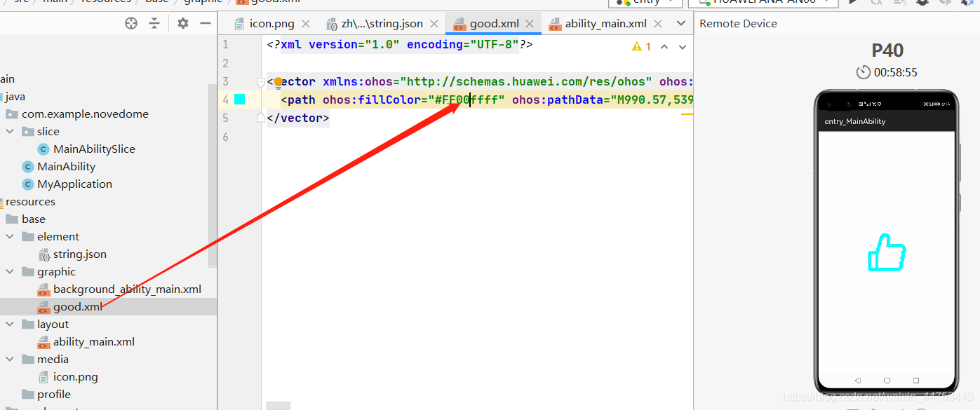Go to next highlighted problem arrow
The image size is (980, 410).
point(682,47)
